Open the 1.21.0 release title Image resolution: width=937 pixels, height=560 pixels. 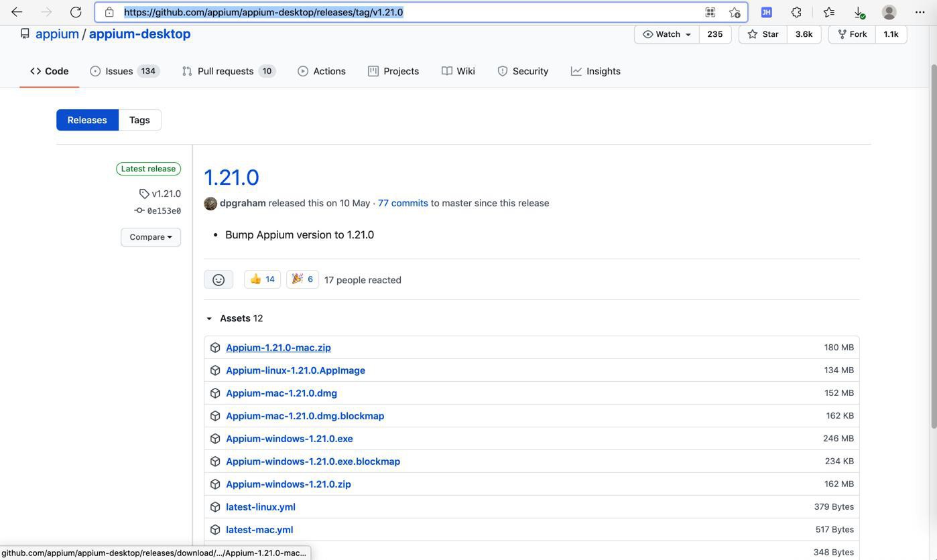point(231,178)
